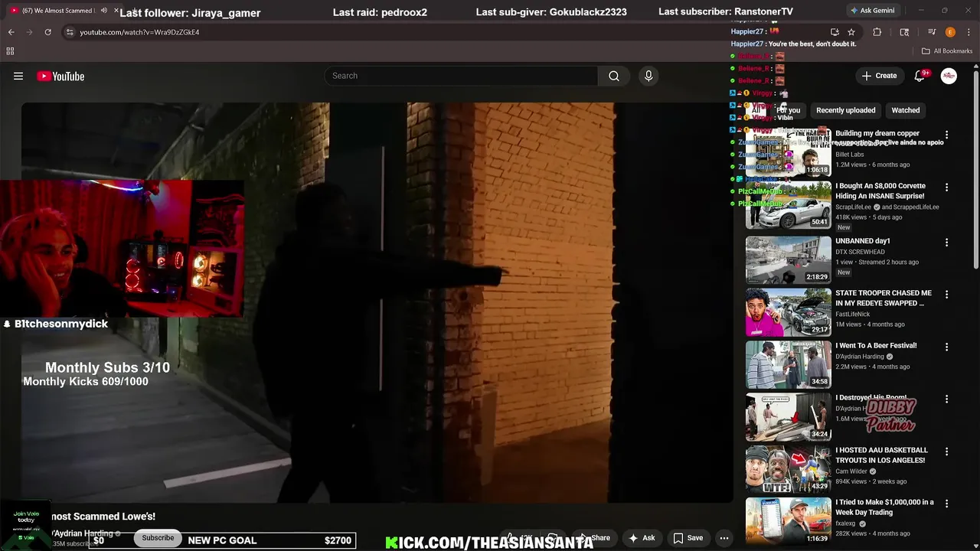The image size is (980, 551).
Task: Select the For you filter chip
Action: [788, 110]
